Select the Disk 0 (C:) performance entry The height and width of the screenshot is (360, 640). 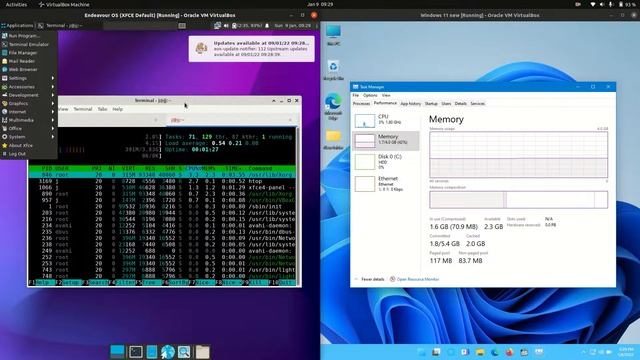(x=386, y=162)
